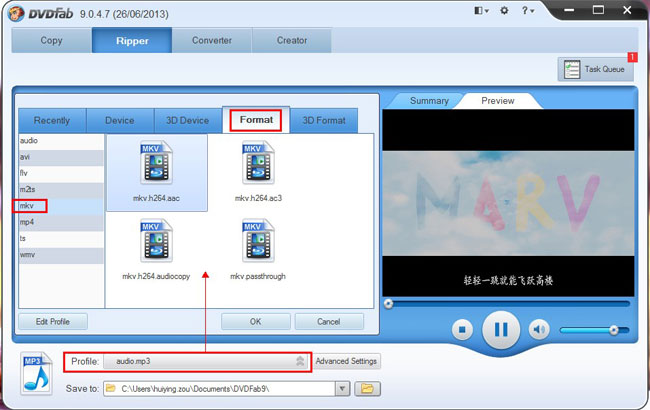Open the Recently profile tab
650x410 pixels.
[x=52, y=121]
